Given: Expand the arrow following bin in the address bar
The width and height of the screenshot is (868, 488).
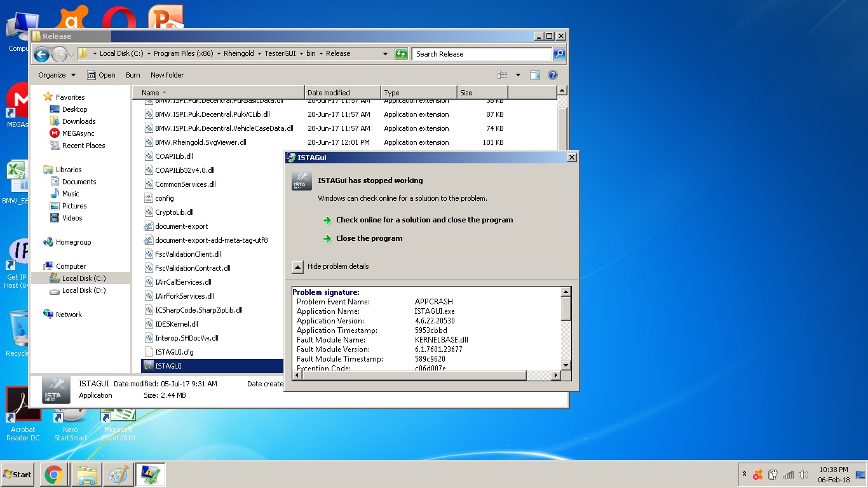Looking at the screenshot, I should pos(321,54).
